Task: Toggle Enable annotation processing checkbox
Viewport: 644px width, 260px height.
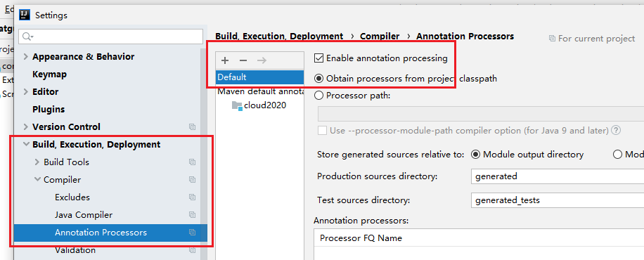Action: pos(318,58)
